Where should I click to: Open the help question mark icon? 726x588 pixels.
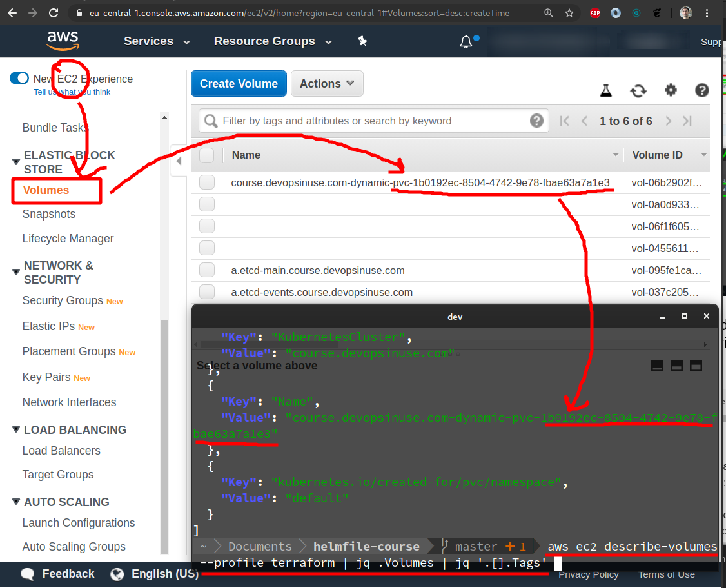[x=702, y=90]
